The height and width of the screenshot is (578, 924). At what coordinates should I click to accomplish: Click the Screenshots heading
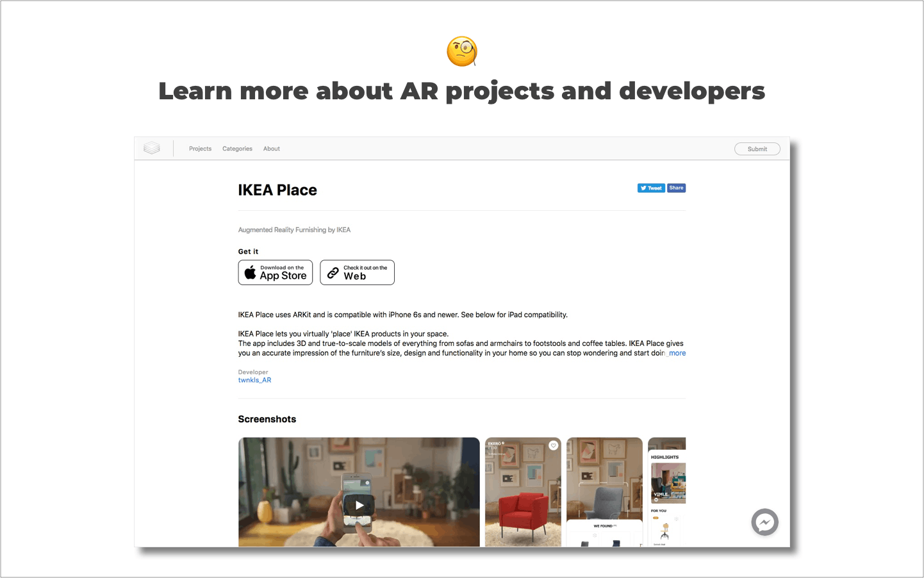click(267, 419)
